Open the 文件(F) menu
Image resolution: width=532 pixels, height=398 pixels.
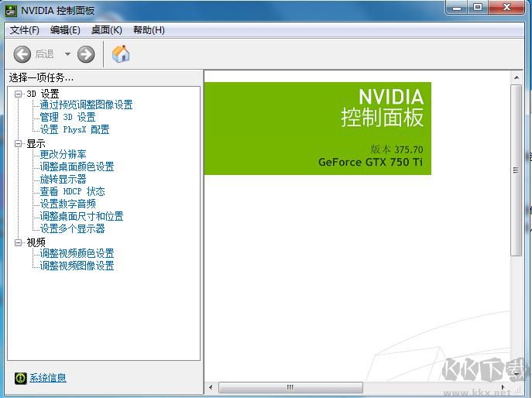pyautogui.click(x=25, y=30)
